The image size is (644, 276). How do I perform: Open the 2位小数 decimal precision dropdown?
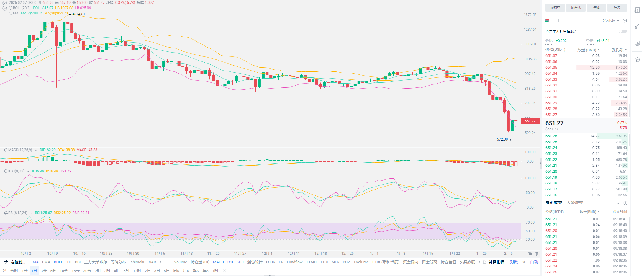point(611,21)
